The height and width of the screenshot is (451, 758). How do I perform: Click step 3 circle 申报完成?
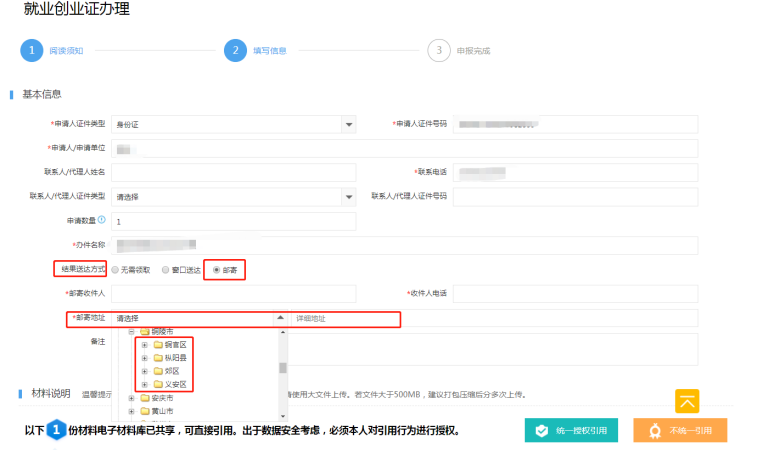[439, 50]
